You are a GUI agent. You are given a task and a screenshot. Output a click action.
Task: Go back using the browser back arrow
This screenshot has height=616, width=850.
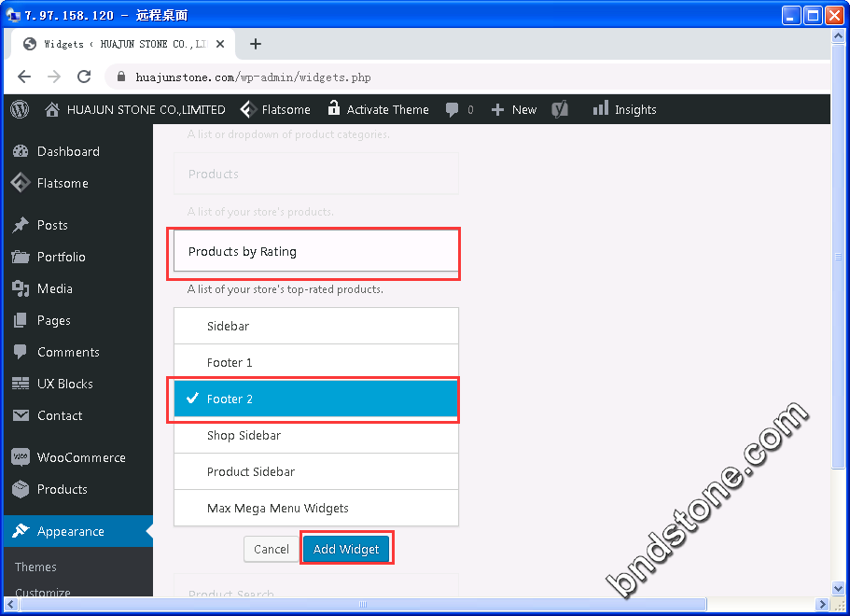pyautogui.click(x=24, y=77)
